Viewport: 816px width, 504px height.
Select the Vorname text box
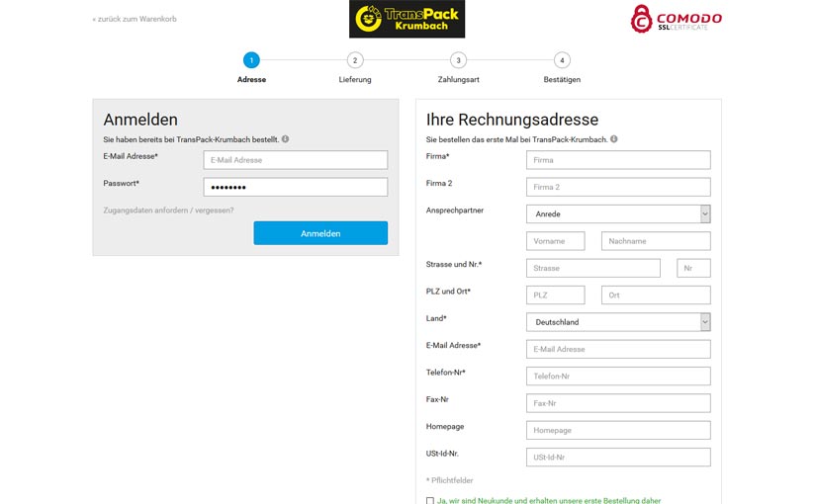[555, 241]
